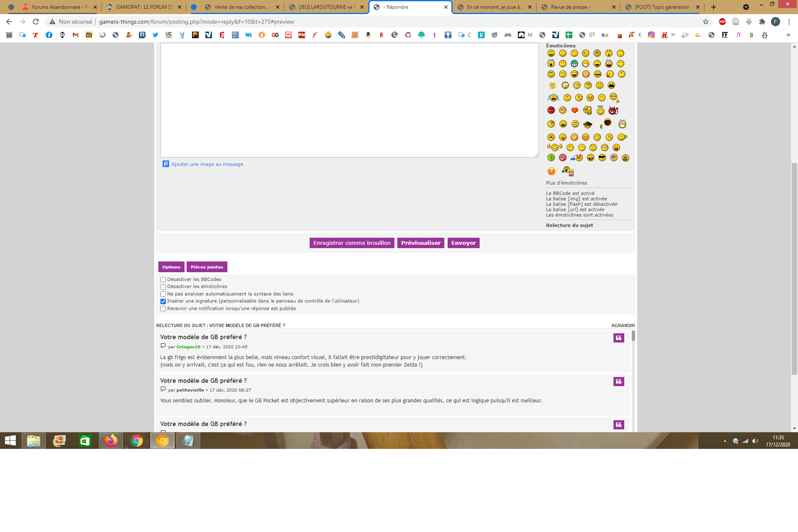Insert the sunglasses emoticon
798x532 pixels.
[x=602, y=158]
